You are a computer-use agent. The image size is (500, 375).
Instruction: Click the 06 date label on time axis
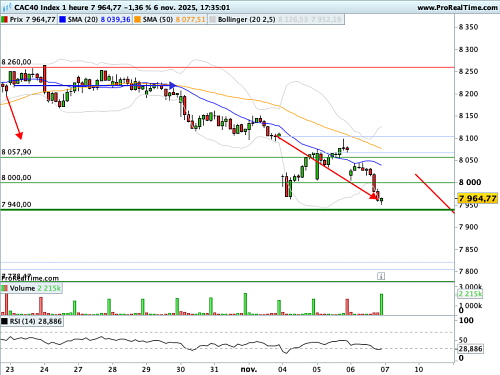pyautogui.click(x=351, y=369)
